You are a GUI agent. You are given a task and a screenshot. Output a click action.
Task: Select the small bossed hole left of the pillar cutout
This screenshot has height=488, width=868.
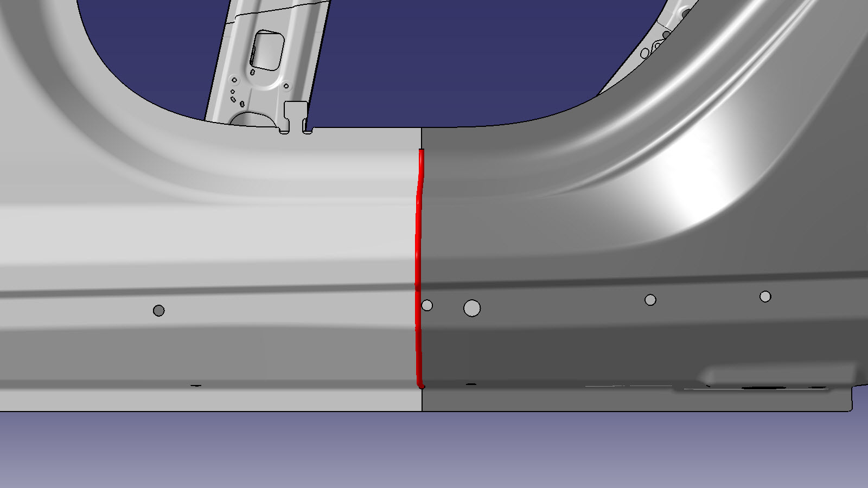click(235, 80)
